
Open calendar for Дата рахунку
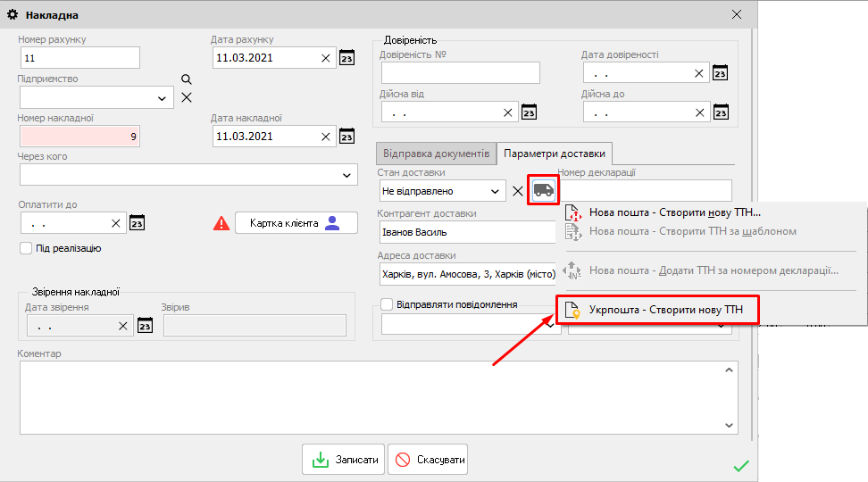point(347,58)
